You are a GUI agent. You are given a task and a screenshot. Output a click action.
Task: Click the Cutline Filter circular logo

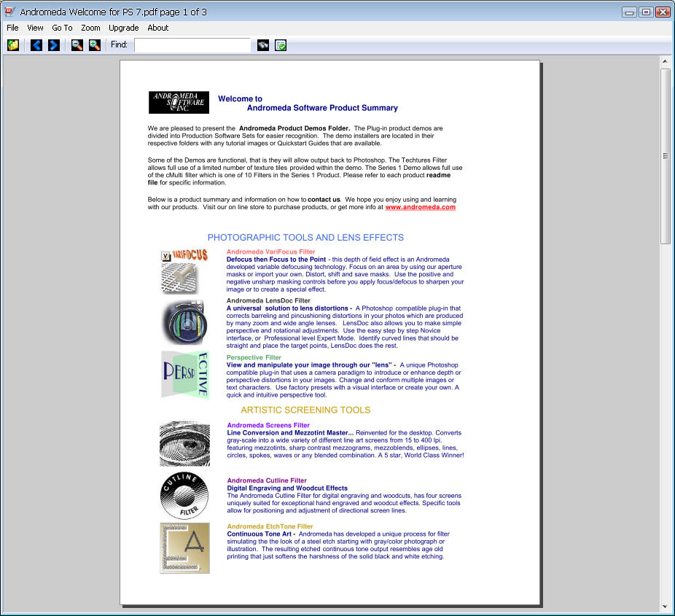[x=184, y=496]
